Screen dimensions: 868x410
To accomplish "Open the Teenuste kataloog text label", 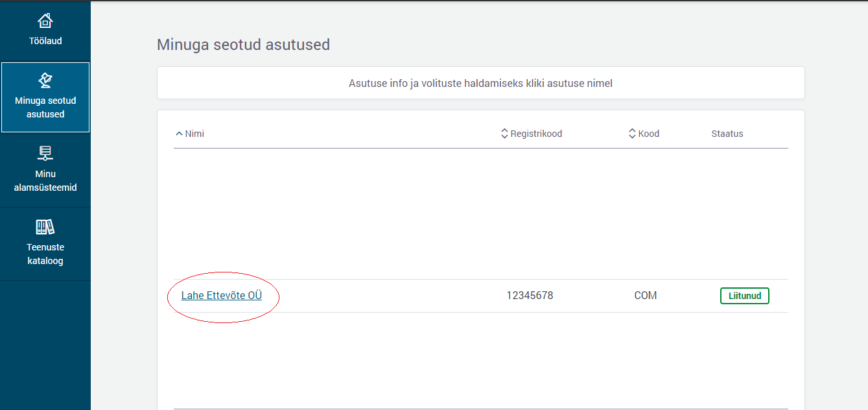I will tap(45, 254).
